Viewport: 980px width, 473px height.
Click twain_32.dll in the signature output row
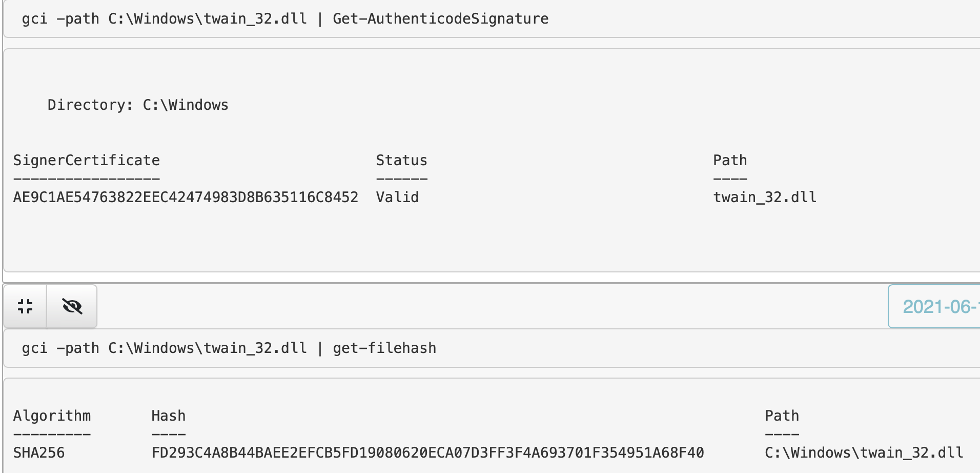pyautogui.click(x=765, y=198)
